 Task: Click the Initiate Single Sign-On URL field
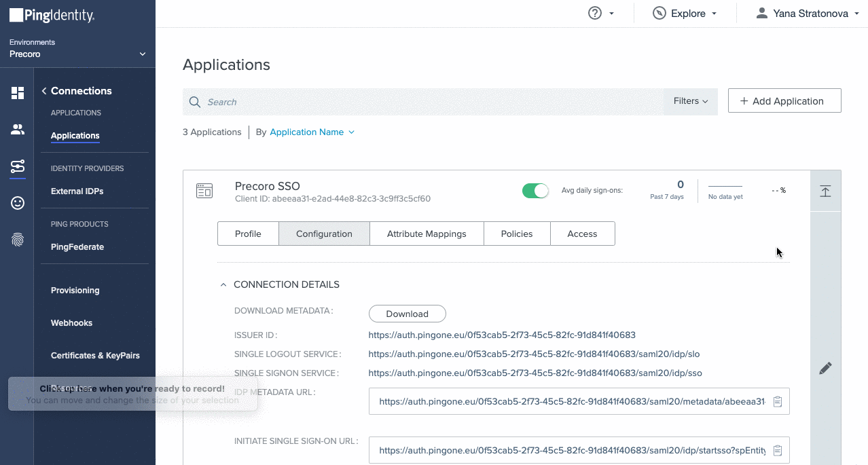[x=579, y=450]
